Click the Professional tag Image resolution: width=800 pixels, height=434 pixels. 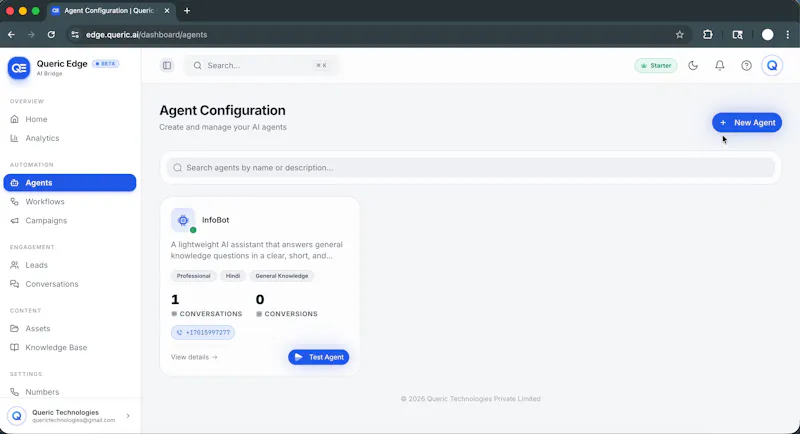(193, 276)
